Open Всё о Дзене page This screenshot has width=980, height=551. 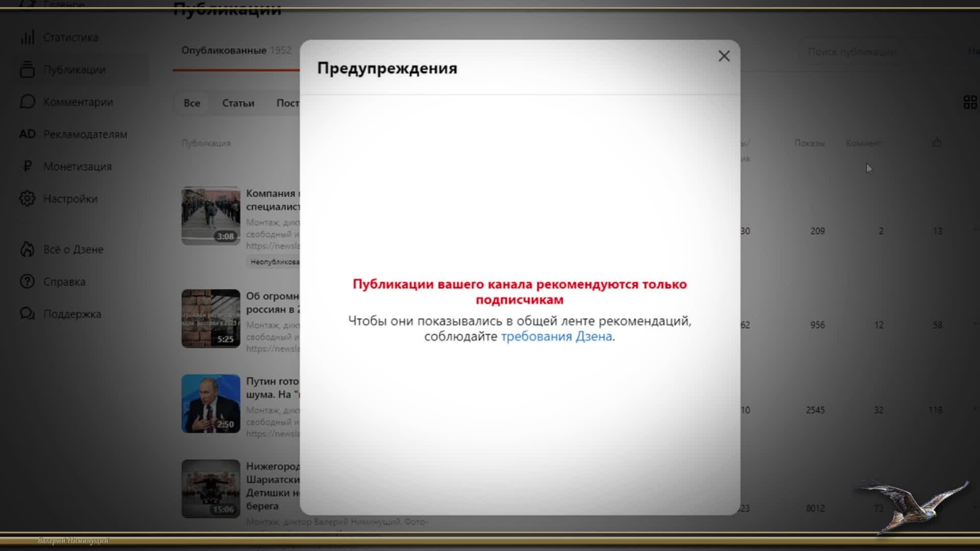tap(73, 249)
